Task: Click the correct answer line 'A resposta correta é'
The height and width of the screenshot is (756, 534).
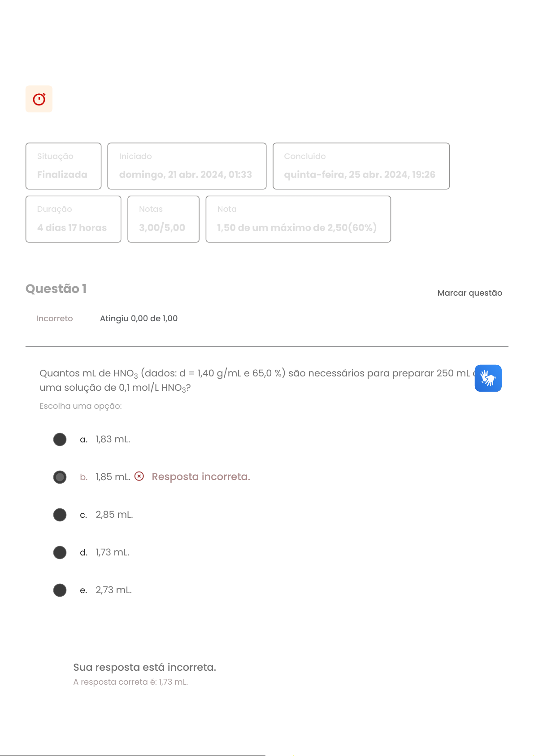Action: coord(130,682)
